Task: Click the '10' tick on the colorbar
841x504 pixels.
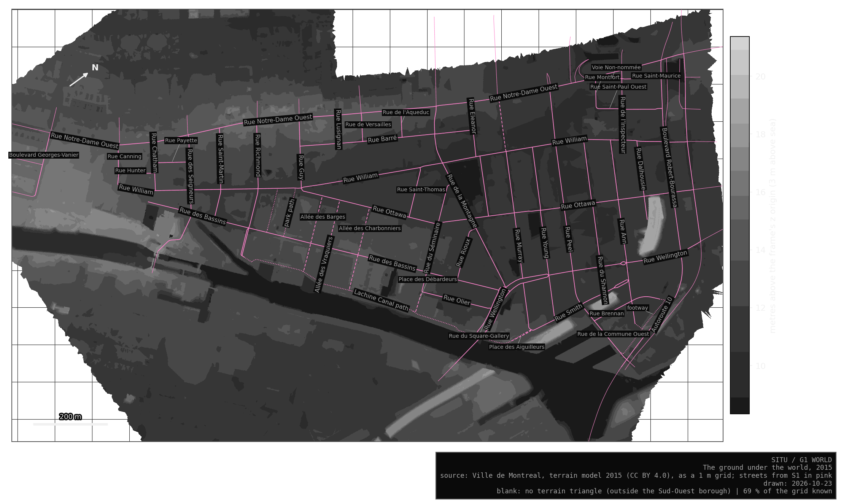Action: click(x=760, y=366)
